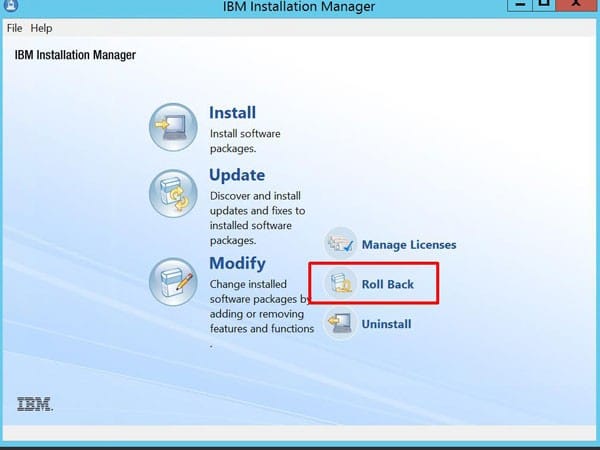Click the 'IBM Installation Manager' page heading
The image size is (600, 450).
tap(75, 55)
